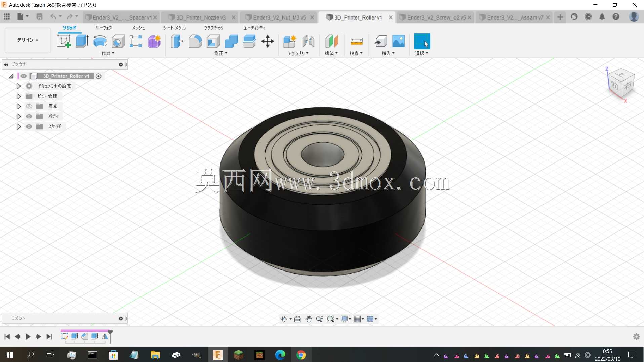This screenshot has width=644, height=362.
Task: Click the Insert Canvas image icon
Action: [399, 41]
